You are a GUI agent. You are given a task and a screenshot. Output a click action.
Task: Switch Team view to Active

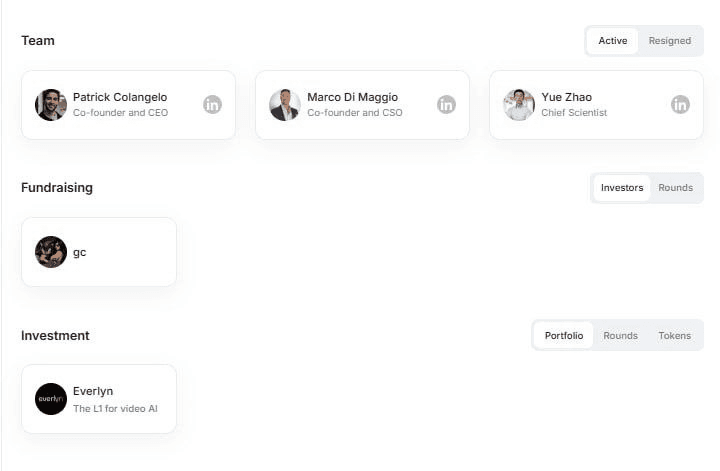613,41
